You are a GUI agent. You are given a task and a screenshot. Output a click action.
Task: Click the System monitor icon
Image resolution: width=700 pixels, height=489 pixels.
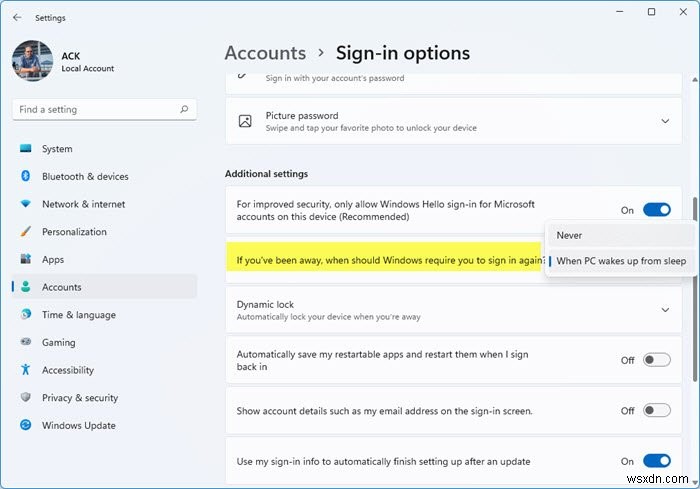[25, 148]
